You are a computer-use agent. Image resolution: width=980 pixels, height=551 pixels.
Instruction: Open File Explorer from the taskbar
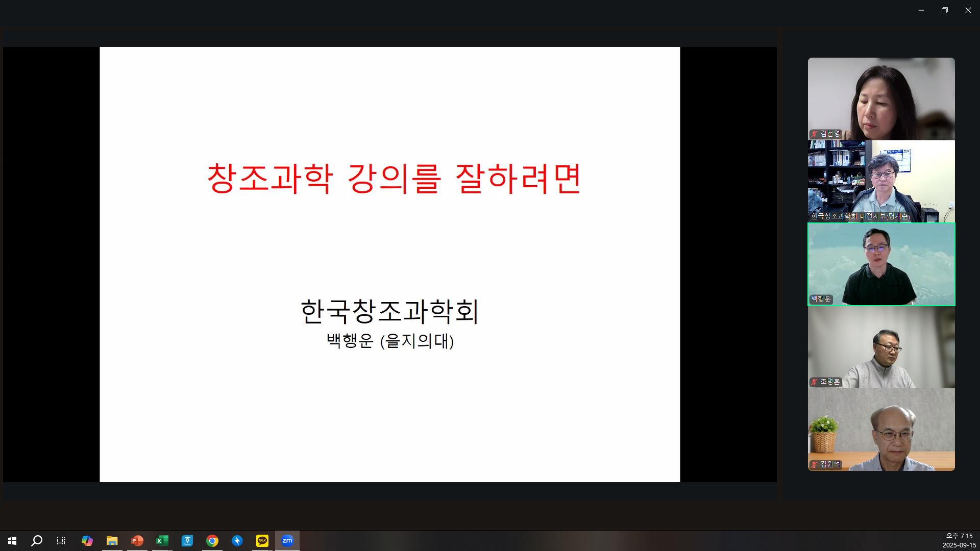pyautogui.click(x=112, y=540)
